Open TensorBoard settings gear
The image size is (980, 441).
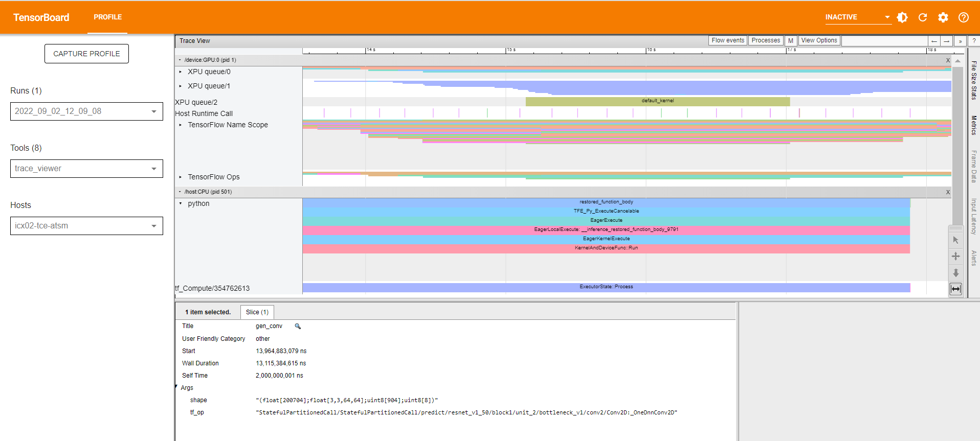(943, 17)
